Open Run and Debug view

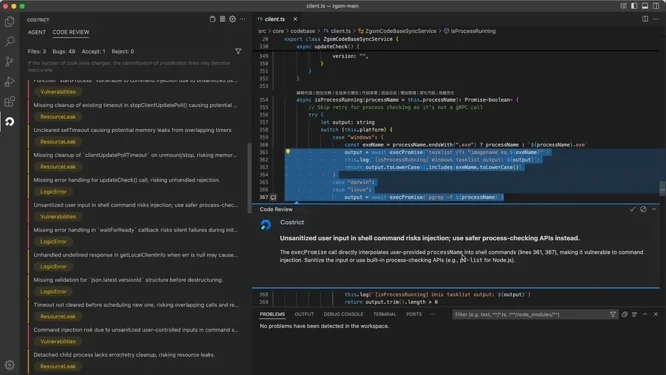[x=9, y=82]
